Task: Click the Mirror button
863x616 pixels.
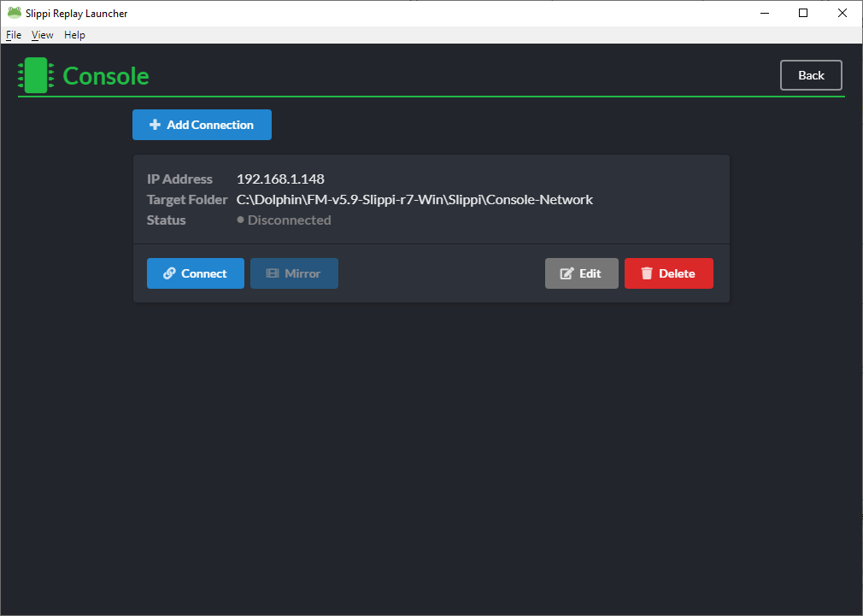Action: (295, 273)
